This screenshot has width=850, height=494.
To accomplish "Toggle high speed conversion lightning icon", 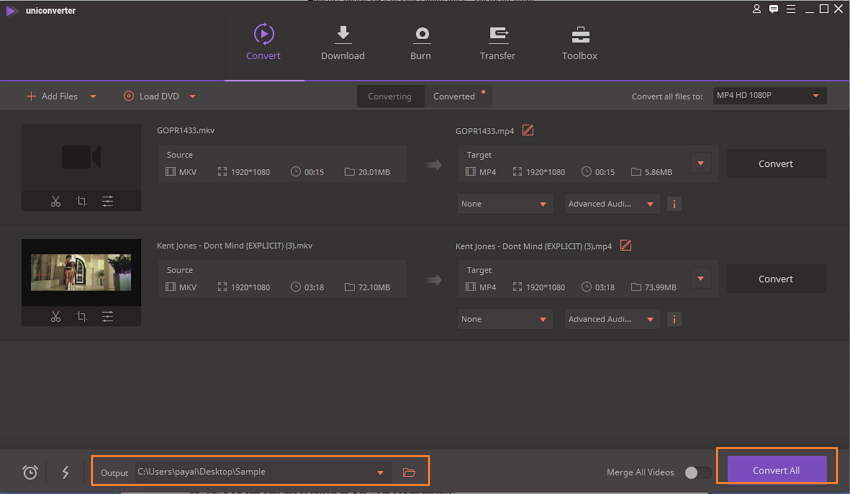I will pos(66,472).
